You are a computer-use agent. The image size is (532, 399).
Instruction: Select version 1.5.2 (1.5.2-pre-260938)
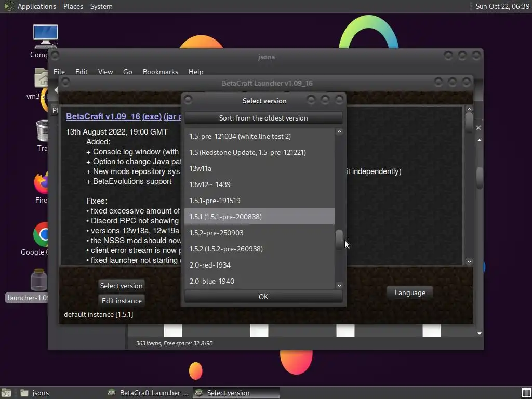click(x=260, y=249)
